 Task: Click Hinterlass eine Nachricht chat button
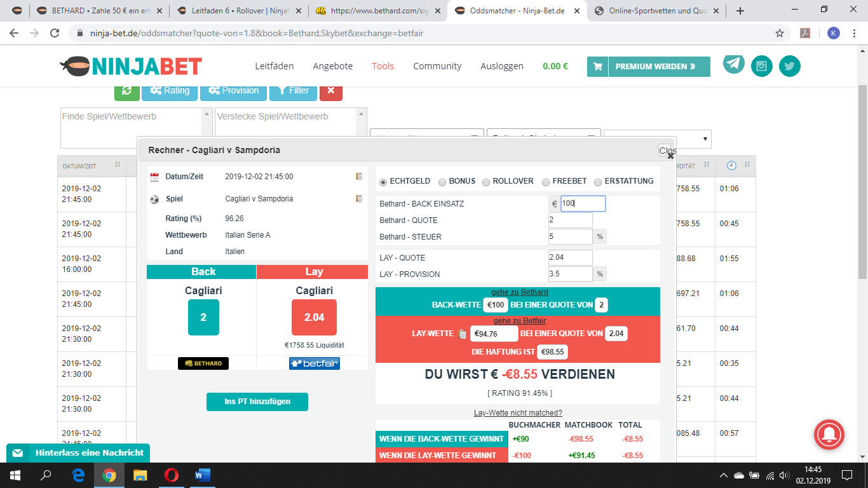tap(78, 453)
